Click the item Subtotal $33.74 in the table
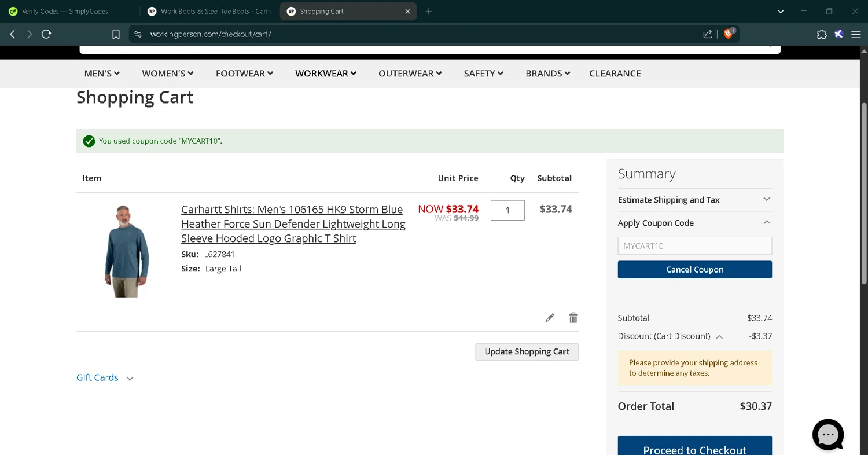Screen dimensions: 868x455 556,209
